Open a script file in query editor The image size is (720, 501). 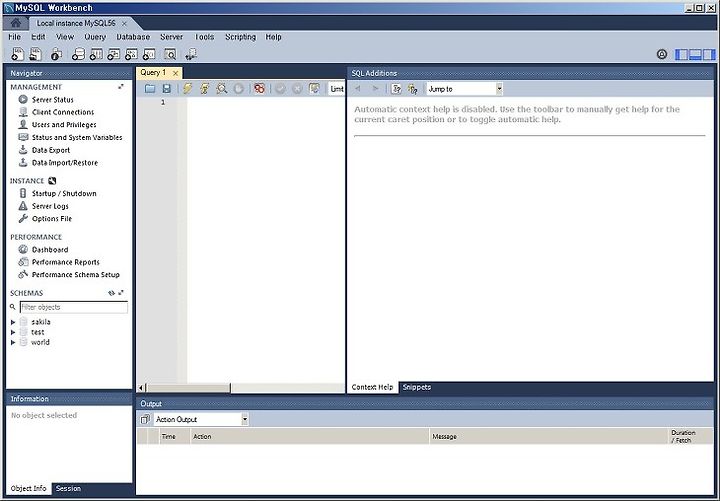150,89
